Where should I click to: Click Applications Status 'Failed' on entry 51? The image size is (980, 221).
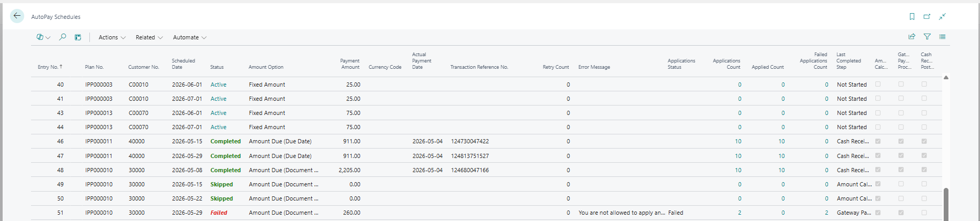(x=676, y=213)
